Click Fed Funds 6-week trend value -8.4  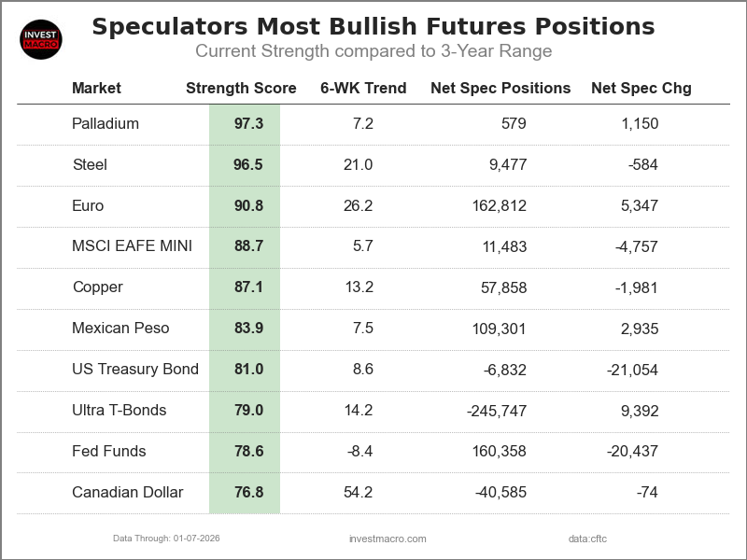(359, 452)
